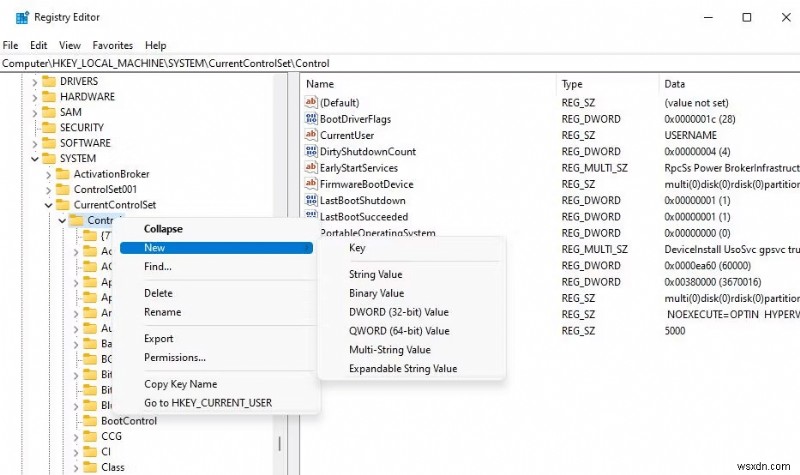Select the LastBootSucceeded DWORD icon

pyautogui.click(x=311, y=215)
